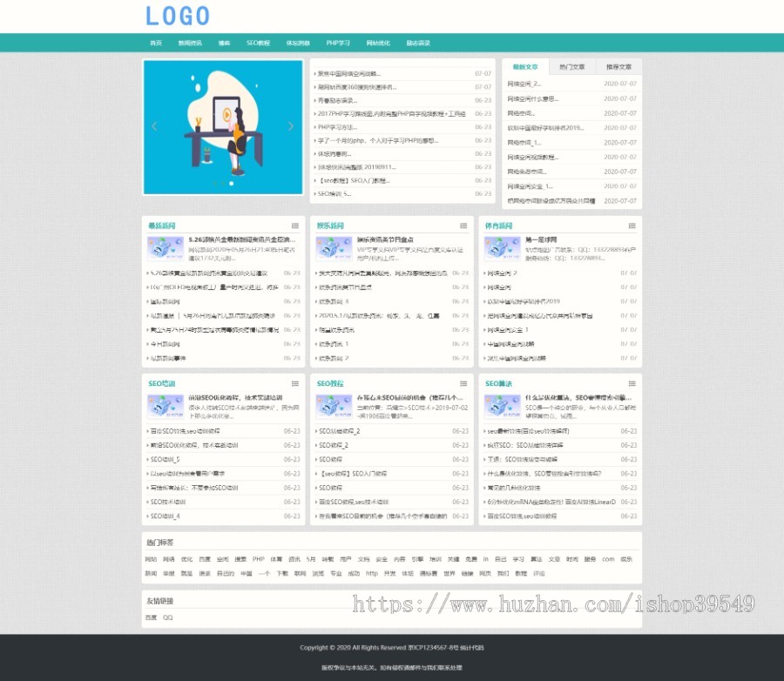Viewport: 784px width, 681px height.
Task: Open 网络空间什么意思 in the sidebar list
Action: click(532, 98)
